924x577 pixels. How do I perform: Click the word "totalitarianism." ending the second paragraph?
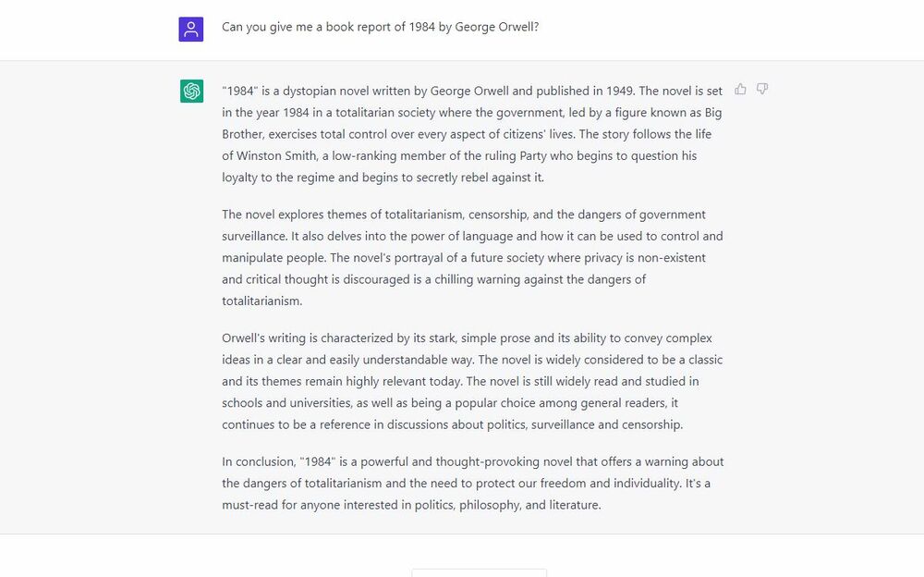tap(262, 301)
